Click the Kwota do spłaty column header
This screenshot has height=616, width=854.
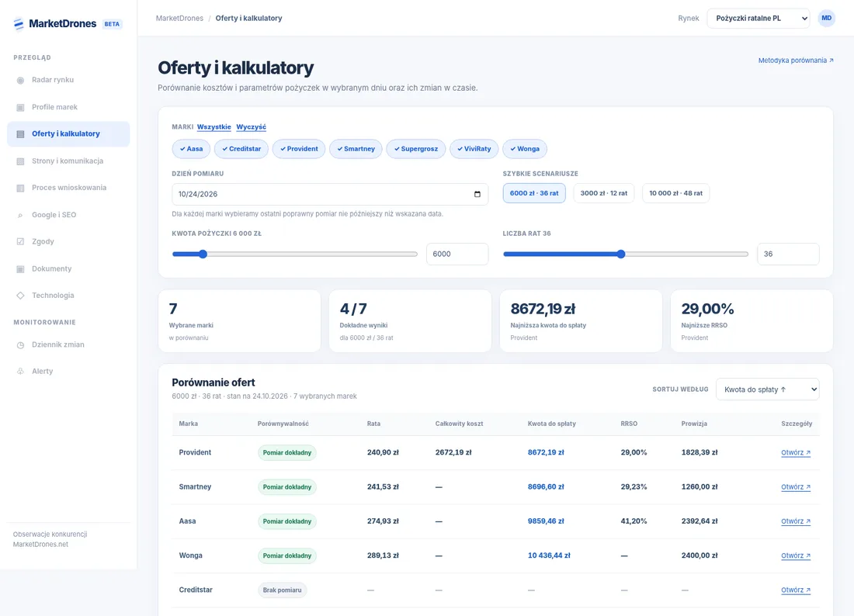point(552,424)
